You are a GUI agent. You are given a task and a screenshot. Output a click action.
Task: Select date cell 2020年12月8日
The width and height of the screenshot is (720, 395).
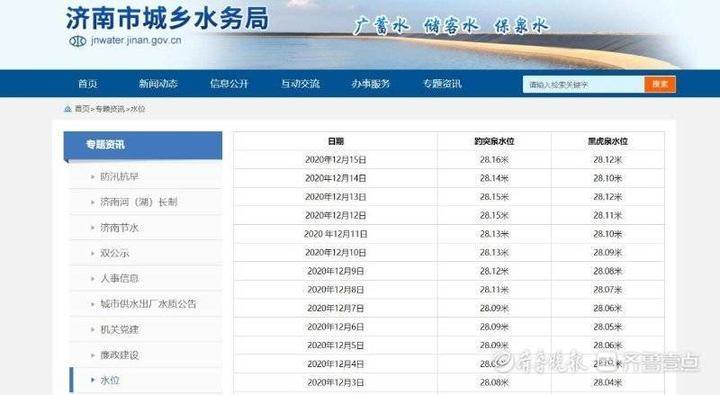(336, 289)
